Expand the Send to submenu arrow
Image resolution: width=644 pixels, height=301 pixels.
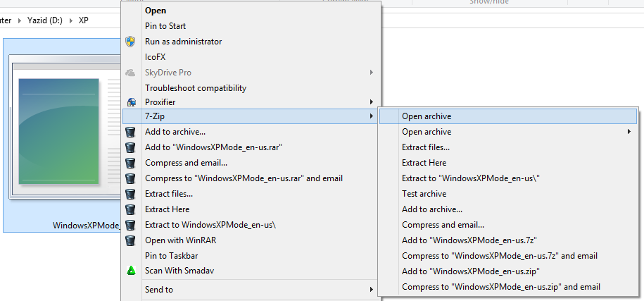click(372, 289)
